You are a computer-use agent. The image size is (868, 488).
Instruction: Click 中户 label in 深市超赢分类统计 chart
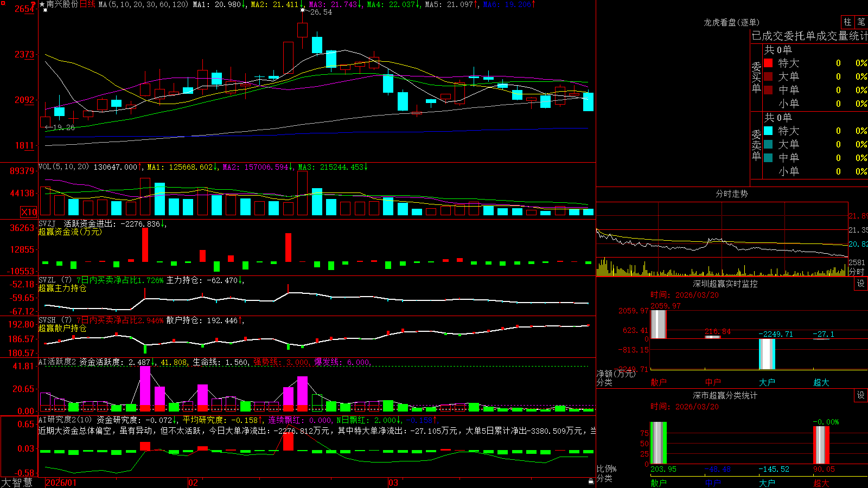(713, 483)
